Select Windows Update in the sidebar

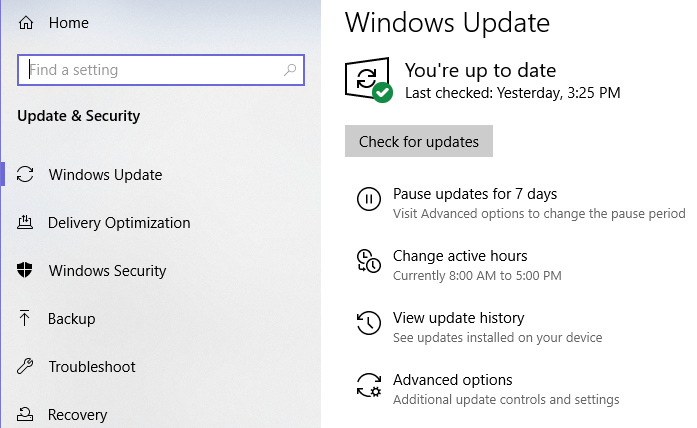pyautogui.click(x=105, y=175)
